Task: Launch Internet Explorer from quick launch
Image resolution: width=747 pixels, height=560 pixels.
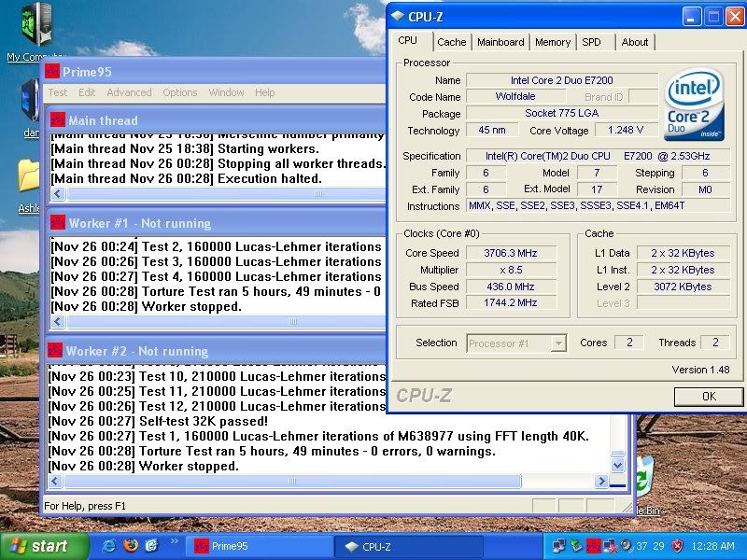Action: (108, 546)
